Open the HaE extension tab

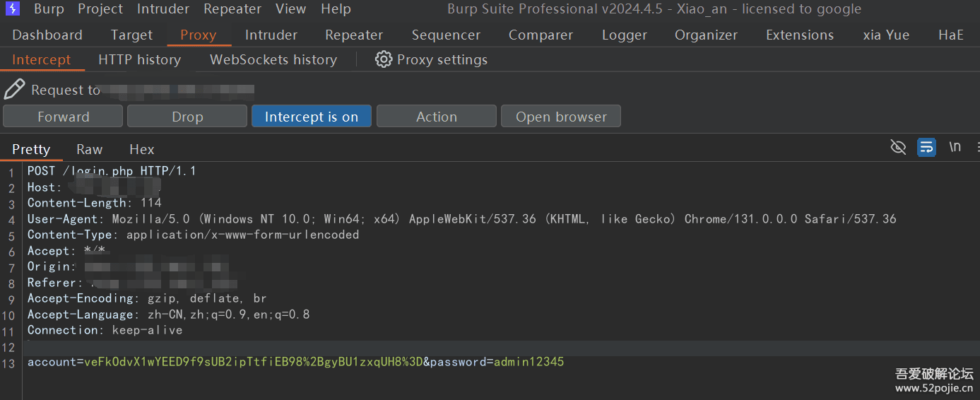click(951, 35)
